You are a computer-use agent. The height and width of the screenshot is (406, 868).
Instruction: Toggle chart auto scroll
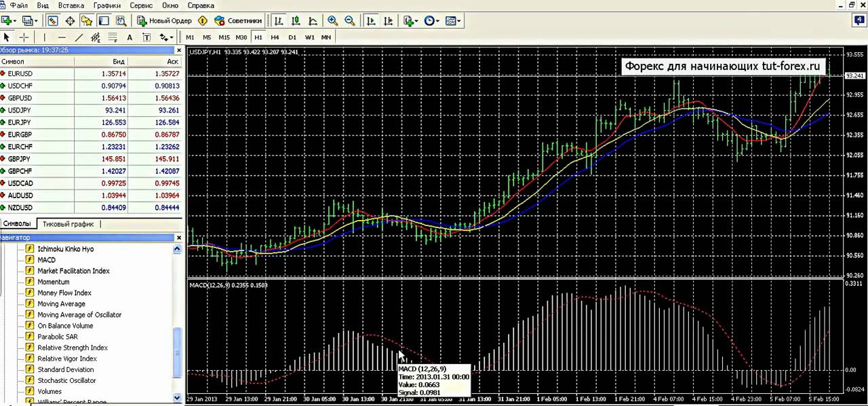[371, 20]
